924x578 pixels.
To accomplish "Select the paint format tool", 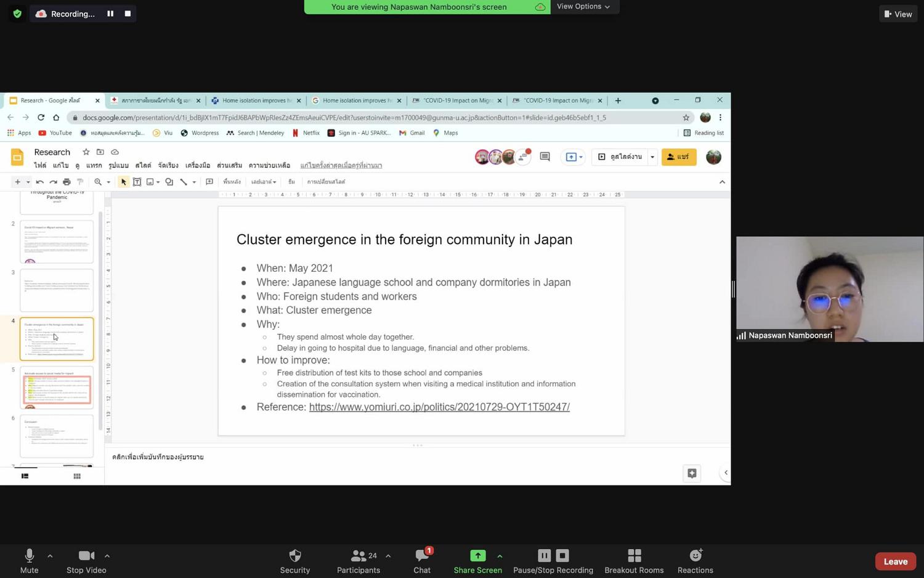I will [x=80, y=182].
